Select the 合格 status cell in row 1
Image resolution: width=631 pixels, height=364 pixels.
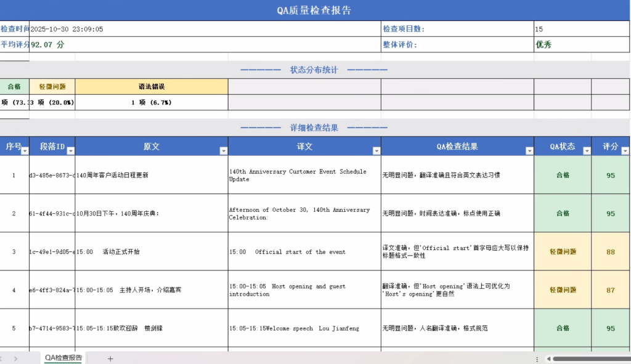(x=562, y=175)
